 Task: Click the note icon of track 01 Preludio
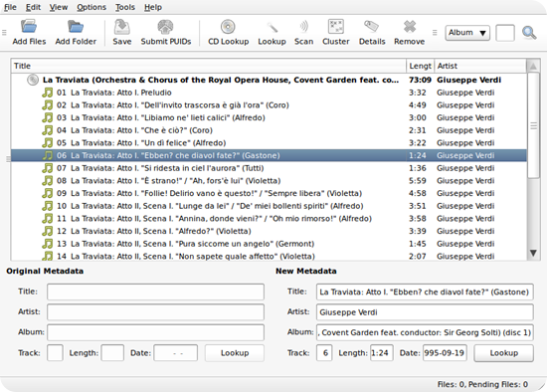pyautogui.click(x=47, y=93)
